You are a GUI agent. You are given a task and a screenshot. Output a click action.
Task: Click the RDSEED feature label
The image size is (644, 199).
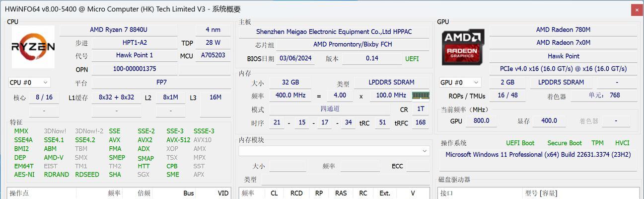[x=87, y=174]
